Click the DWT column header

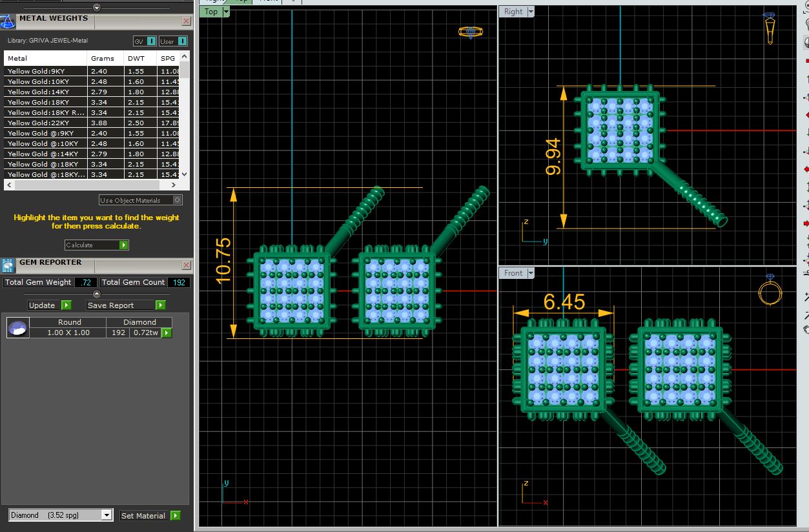pos(141,58)
